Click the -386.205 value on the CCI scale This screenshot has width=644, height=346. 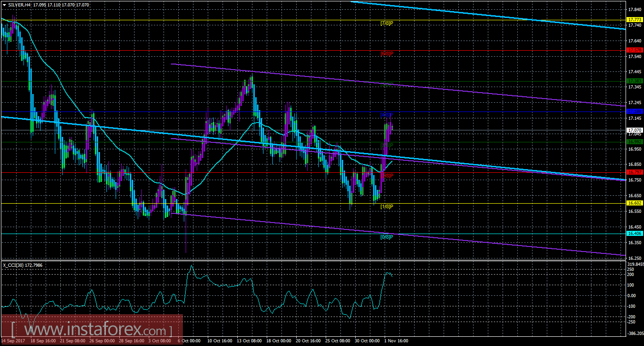[635, 333]
